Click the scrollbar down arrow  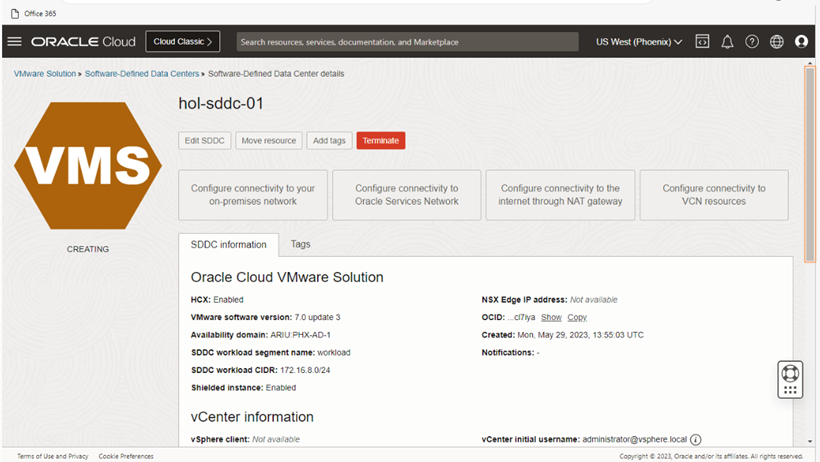click(x=810, y=441)
